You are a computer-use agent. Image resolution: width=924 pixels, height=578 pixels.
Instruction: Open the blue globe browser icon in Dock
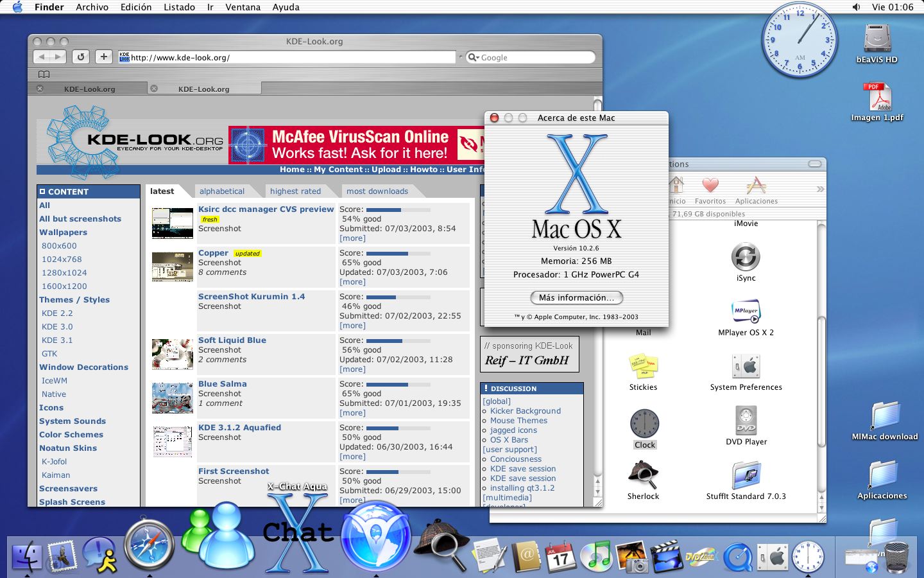pyautogui.click(x=376, y=536)
